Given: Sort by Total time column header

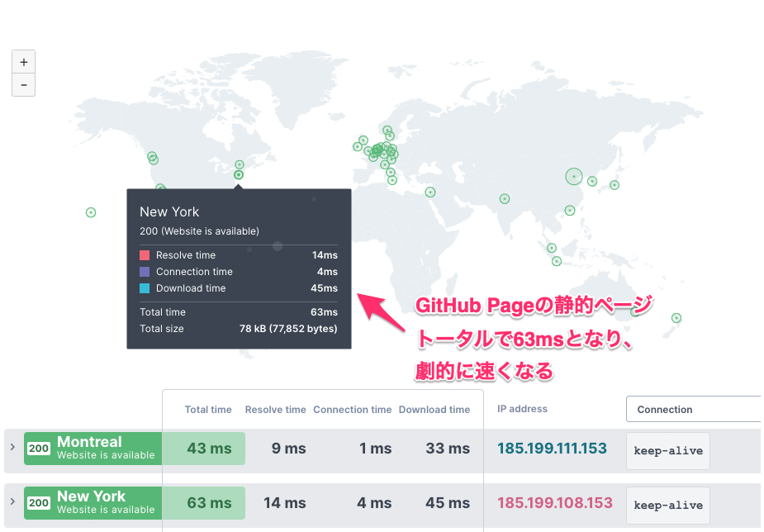Looking at the screenshot, I should (x=208, y=410).
